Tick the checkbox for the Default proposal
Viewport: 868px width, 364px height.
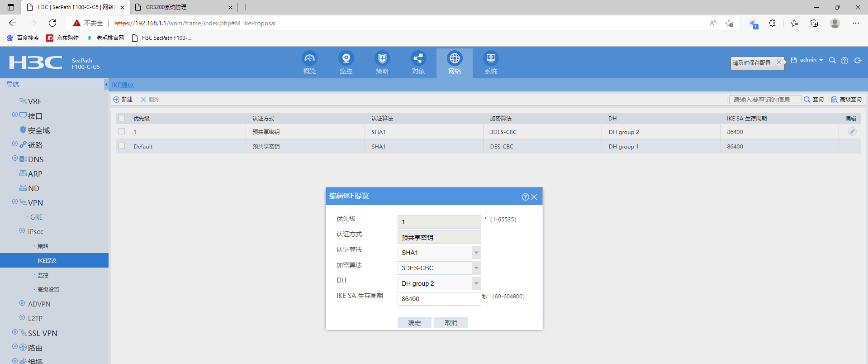pyautogui.click(x=122, y=146)
